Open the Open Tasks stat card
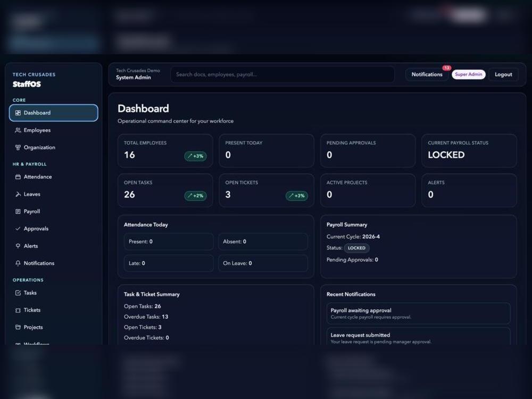Screen dimensions: 532x399 pos(165,190)
